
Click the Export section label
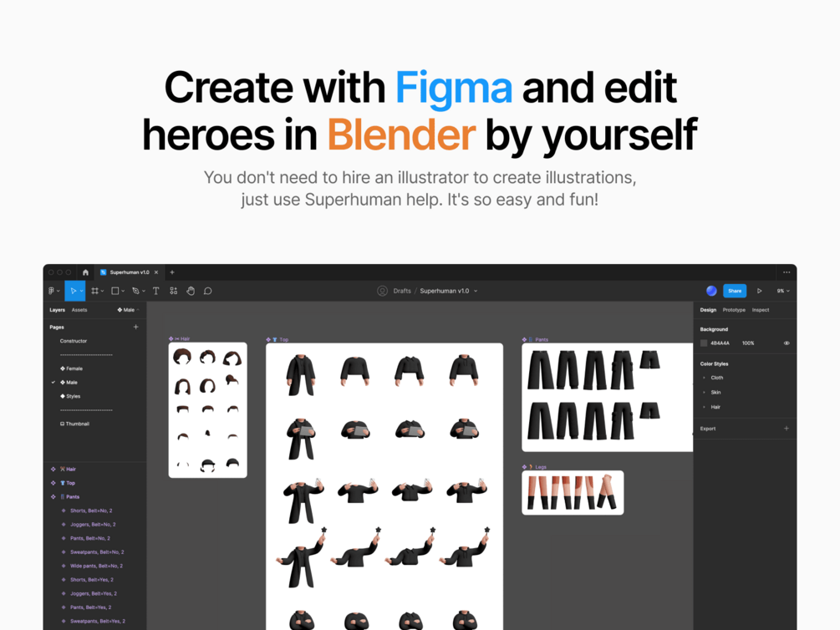[708, 429]
